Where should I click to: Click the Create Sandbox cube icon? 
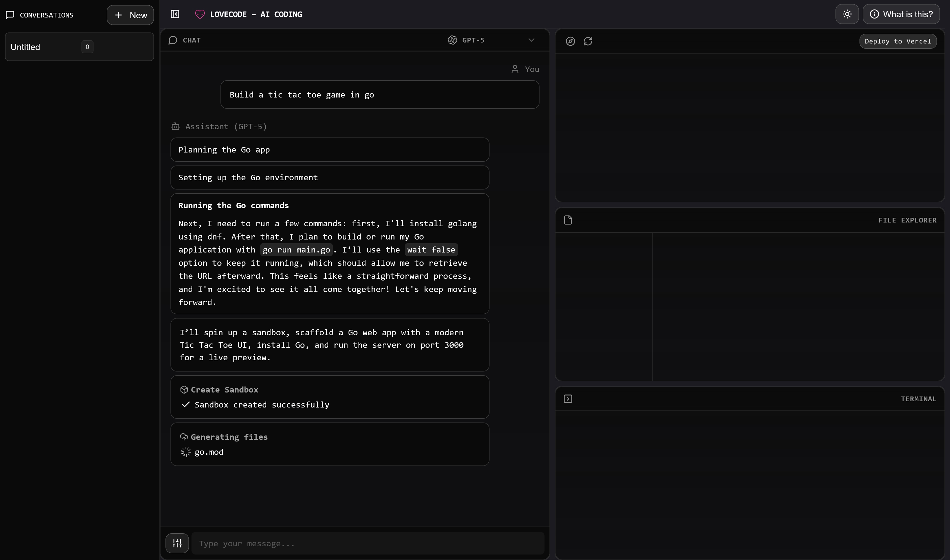(x=184, y=390)
